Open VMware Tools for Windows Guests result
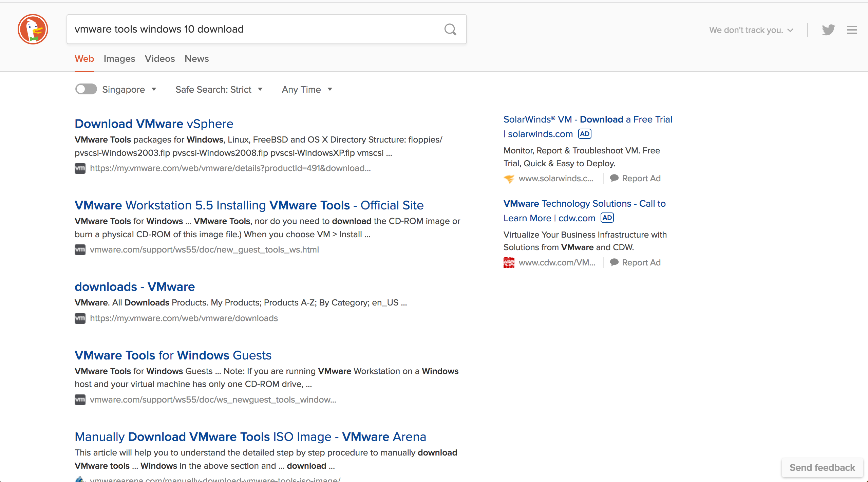868x482 pixels. pos(173,355)
